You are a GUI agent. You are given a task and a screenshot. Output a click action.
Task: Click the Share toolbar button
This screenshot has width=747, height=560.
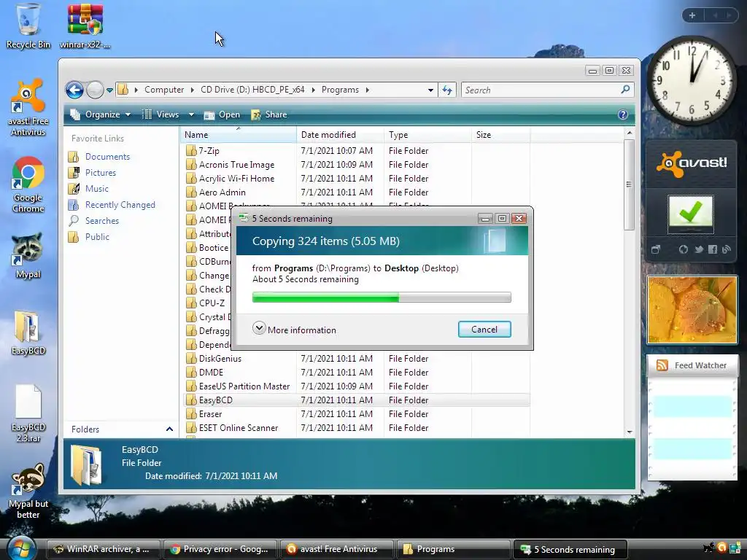click(269, 114)
